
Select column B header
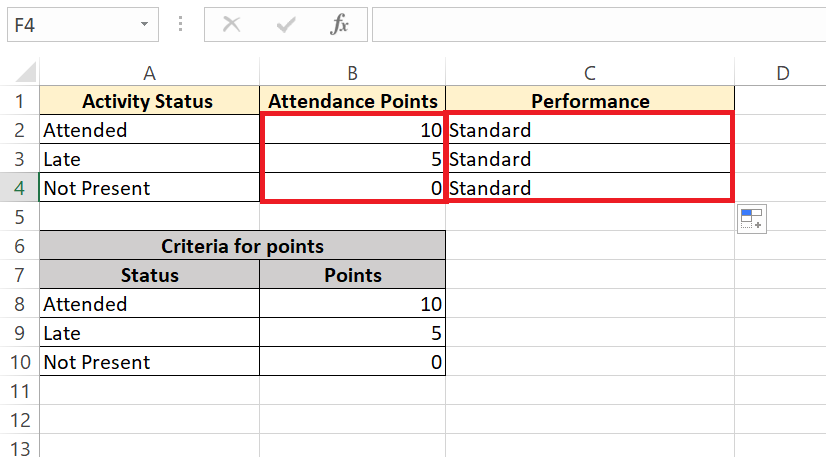click(352, 73)
